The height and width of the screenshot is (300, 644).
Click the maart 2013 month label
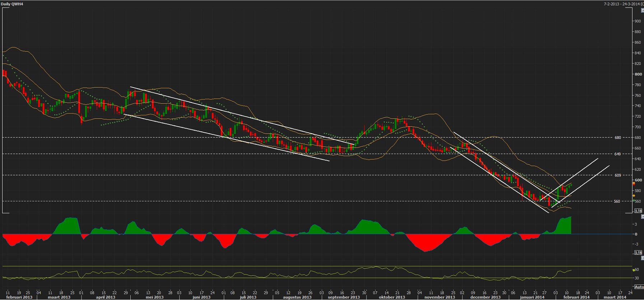coord(59,297)
